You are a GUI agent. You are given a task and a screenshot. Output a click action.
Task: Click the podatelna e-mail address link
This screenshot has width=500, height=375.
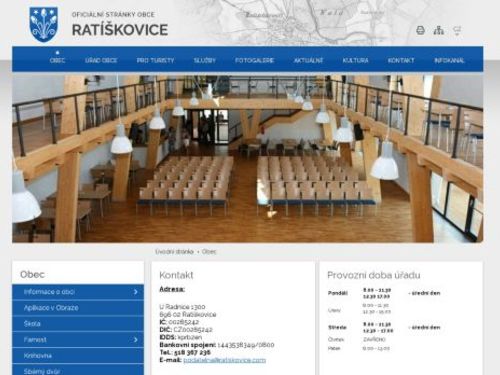click(225, 360)
